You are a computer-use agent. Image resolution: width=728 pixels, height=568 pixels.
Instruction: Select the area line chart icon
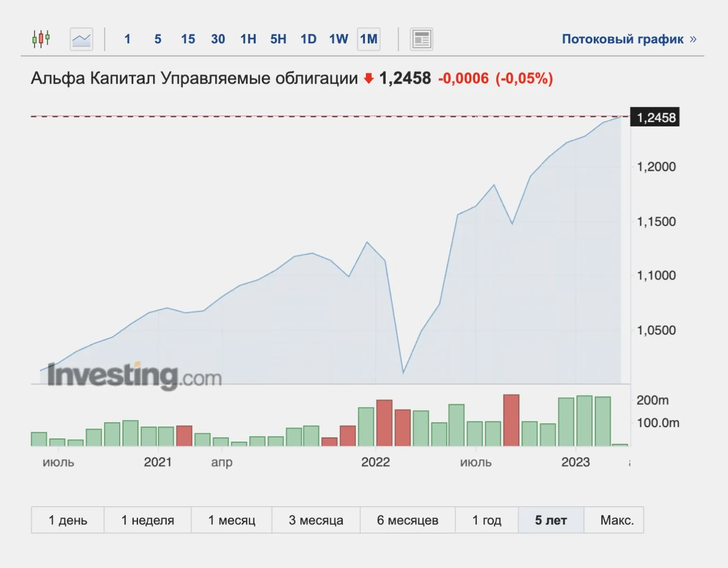tap(81, 39)
